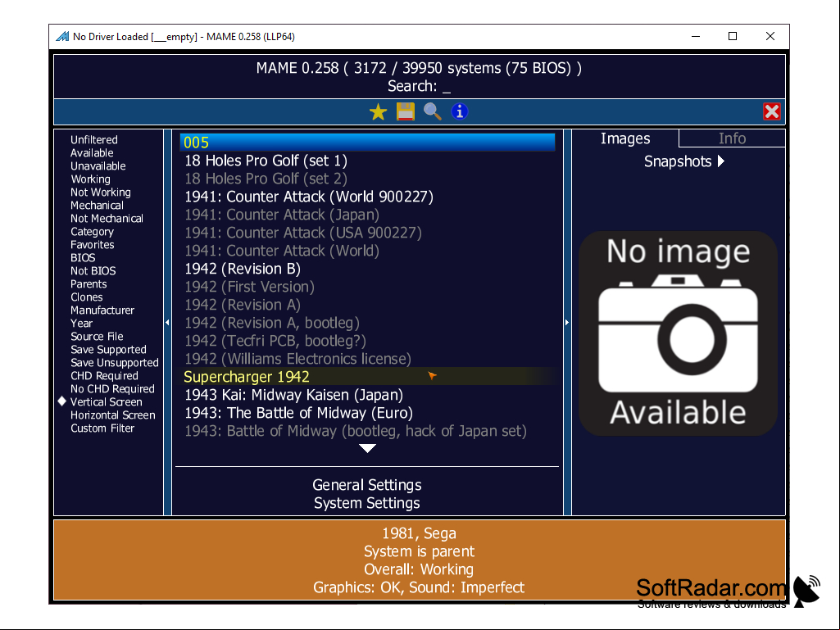Click the selected Vertical Screen filter

(x=106, y=401)
